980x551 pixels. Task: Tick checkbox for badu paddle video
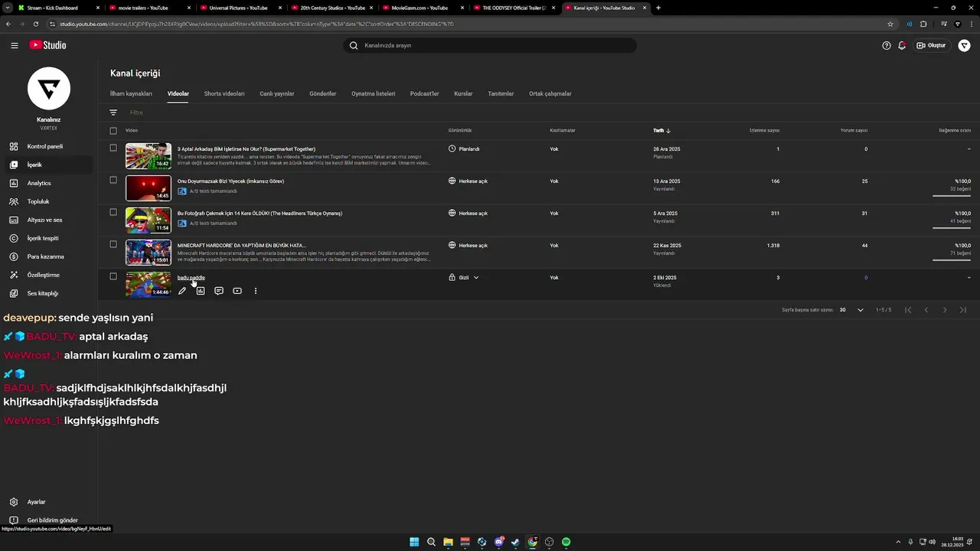113,276
